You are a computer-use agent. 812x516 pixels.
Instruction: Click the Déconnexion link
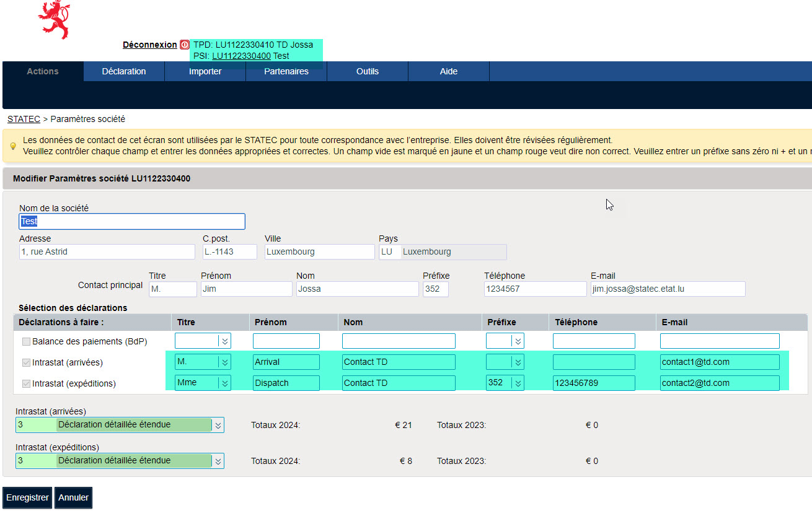click(149, 45)
